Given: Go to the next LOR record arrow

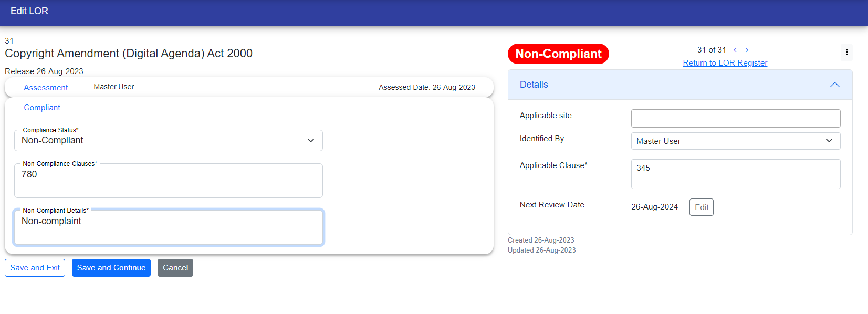Looking at the screenshot, I should tap(747, 50).
